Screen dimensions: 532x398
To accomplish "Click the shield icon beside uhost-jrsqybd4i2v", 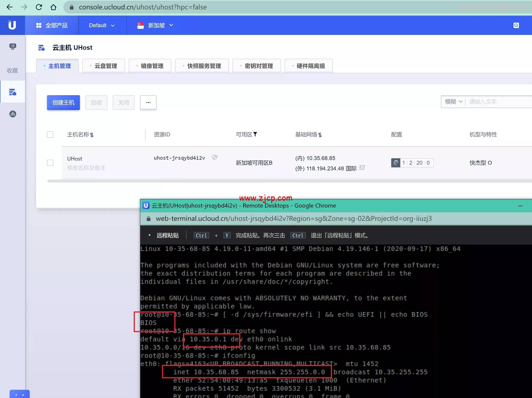I will tap(215, 158).
